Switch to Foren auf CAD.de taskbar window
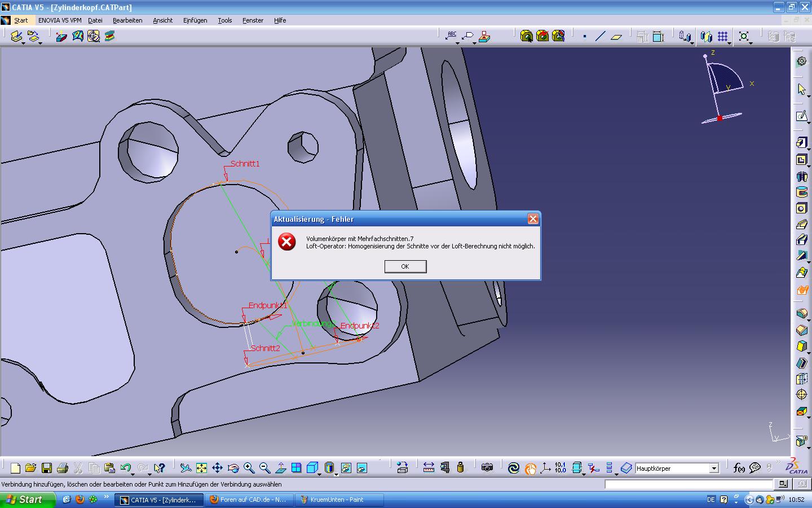The width and height of the screenshot is (812, 508). [x=248, y=500]
